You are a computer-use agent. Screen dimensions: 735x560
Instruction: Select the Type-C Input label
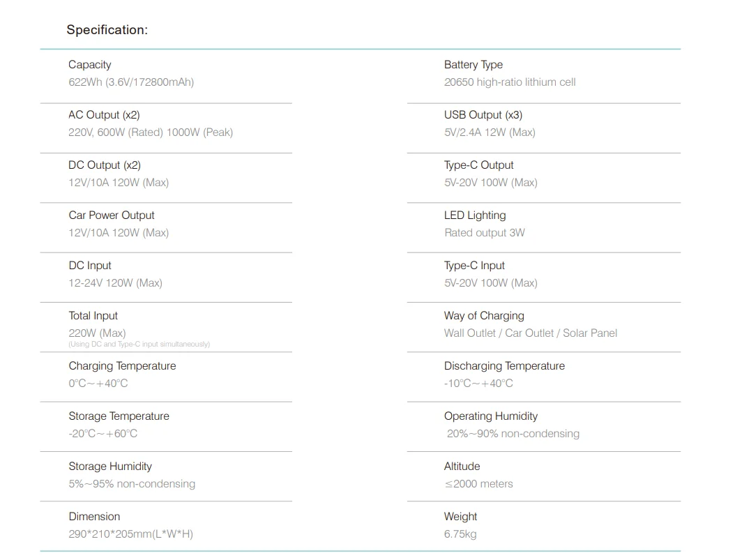pos(474,265)
